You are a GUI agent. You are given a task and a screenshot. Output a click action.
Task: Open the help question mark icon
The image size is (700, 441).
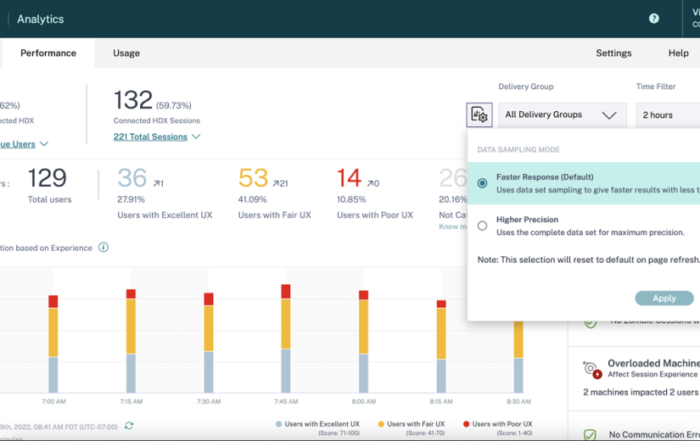[x=654, y=18]
